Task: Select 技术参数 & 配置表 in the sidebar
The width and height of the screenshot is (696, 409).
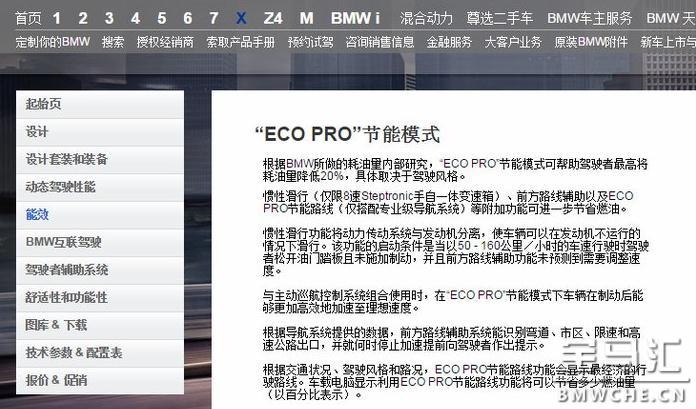Action: coord(100,353)
